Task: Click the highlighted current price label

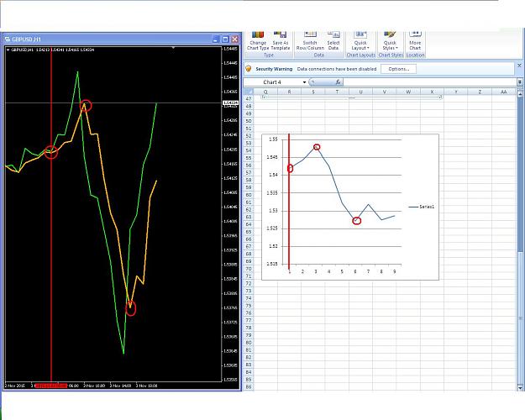Action: [x=230, y=102]
